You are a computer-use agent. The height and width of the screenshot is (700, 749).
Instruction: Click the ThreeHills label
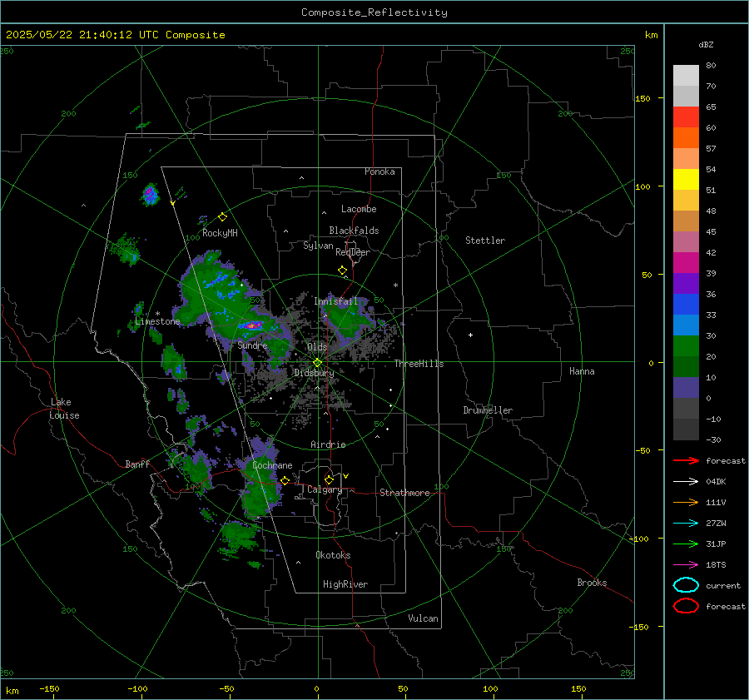pyautogui.click(x=419, y=364)
